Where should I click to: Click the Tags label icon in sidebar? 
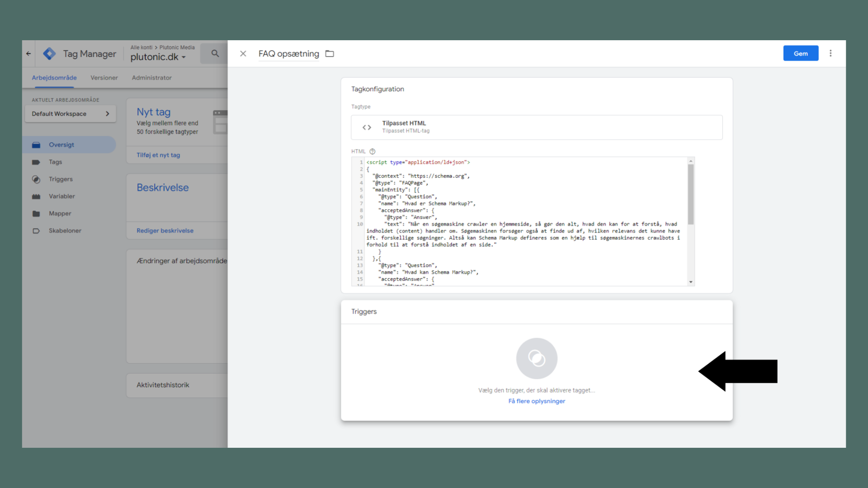click(36, 162)
